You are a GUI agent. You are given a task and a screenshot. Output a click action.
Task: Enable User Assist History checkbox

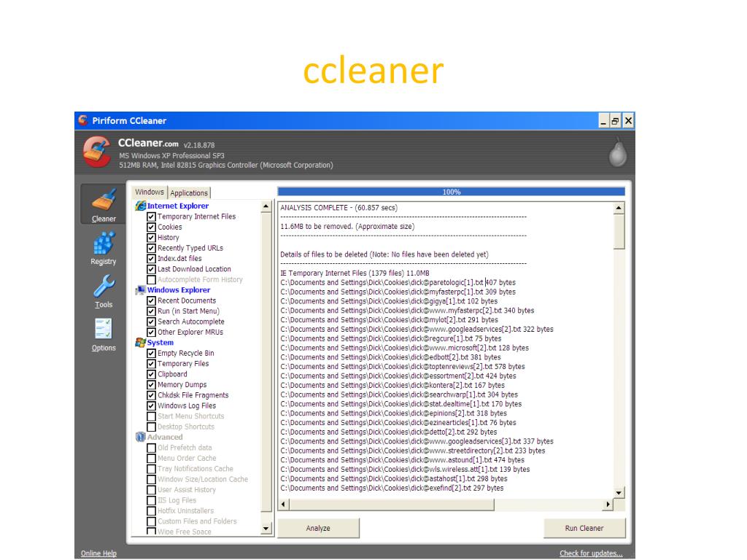tap(151, 489)
